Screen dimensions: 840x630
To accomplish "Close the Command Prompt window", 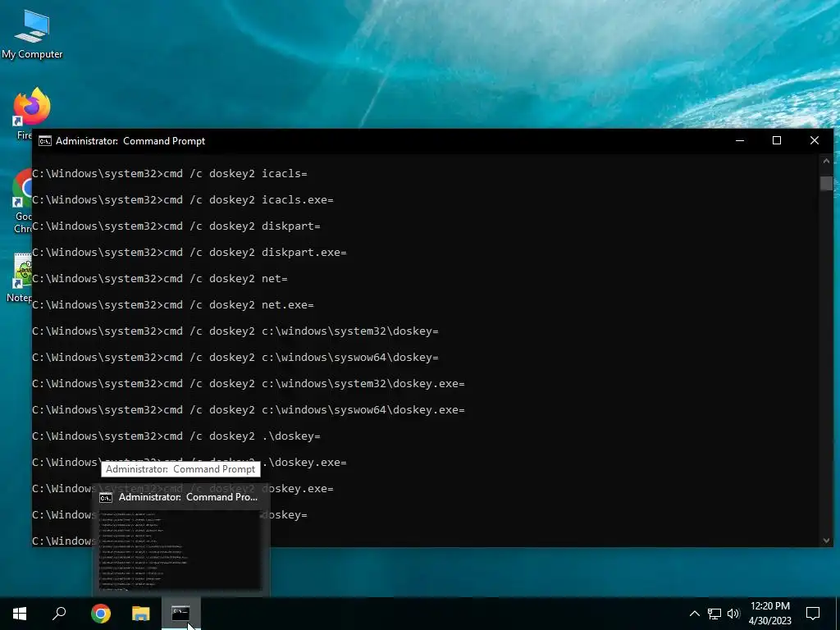I will click(x=815, y=141).
